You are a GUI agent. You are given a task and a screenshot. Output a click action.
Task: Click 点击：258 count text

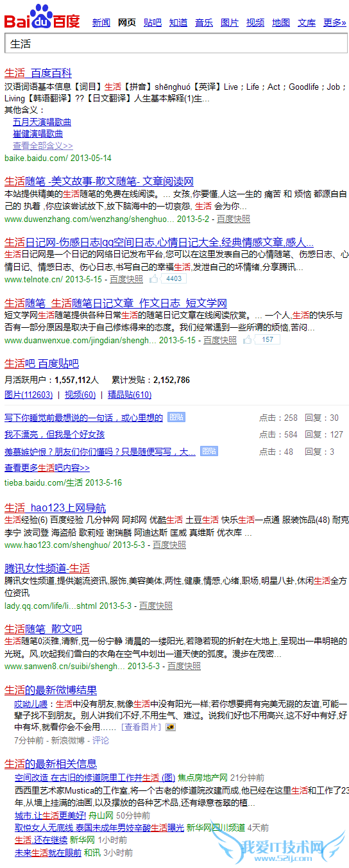click(x=278, y=418)
